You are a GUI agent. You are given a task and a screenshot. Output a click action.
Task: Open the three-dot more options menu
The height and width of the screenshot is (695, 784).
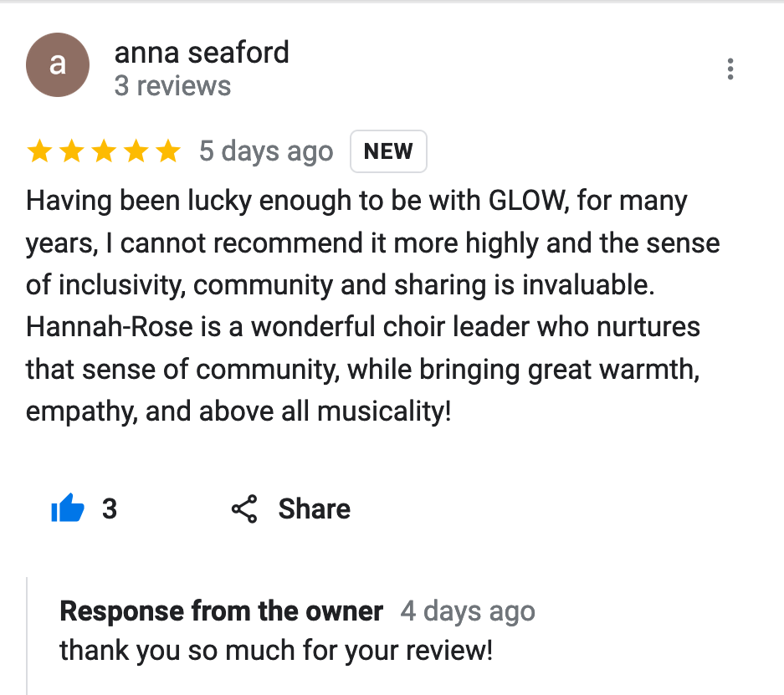[730, 69]
